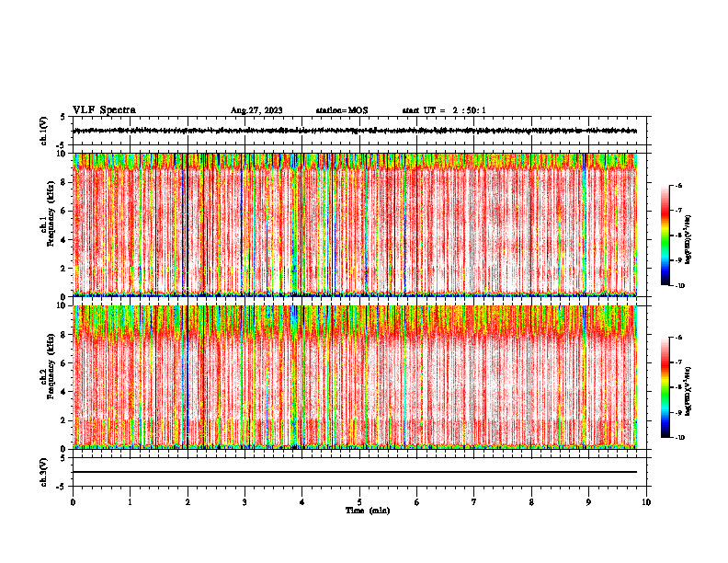
Task: Click the "-10" label on ch.2 color bar
Action: point(679,438)
